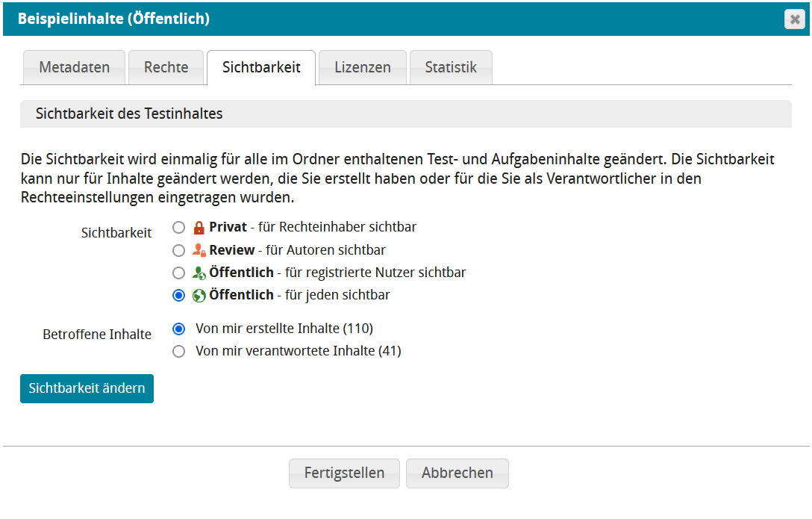Click the active Sichtbarkeit tab
This screenshot has height=519, width=812.
tap(261, 67)
